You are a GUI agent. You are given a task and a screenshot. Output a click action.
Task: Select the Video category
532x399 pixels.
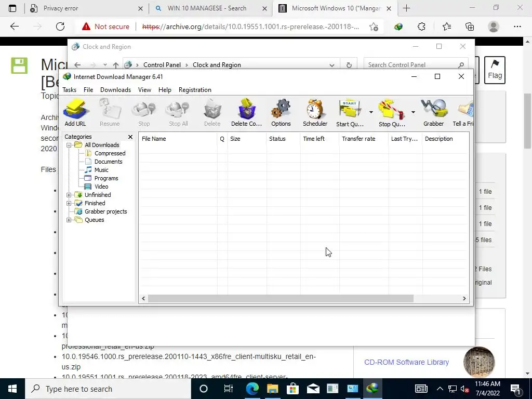(x=101, y=187)
